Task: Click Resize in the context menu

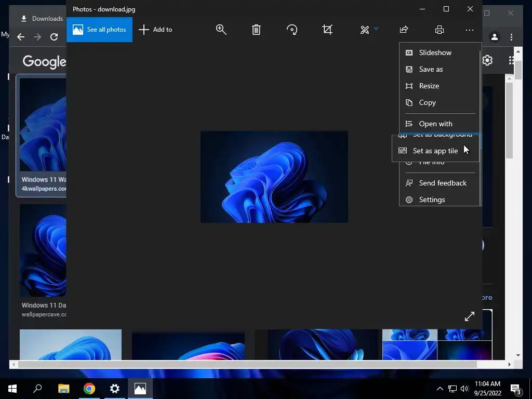Action: pyautogui.click(x=429, y=86)
